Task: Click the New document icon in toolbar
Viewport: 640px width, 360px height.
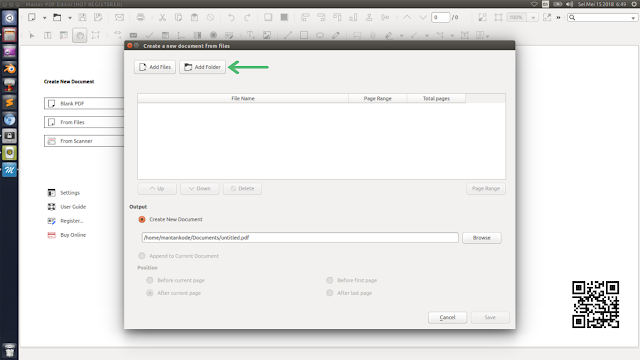Action: tap(31, 17)
